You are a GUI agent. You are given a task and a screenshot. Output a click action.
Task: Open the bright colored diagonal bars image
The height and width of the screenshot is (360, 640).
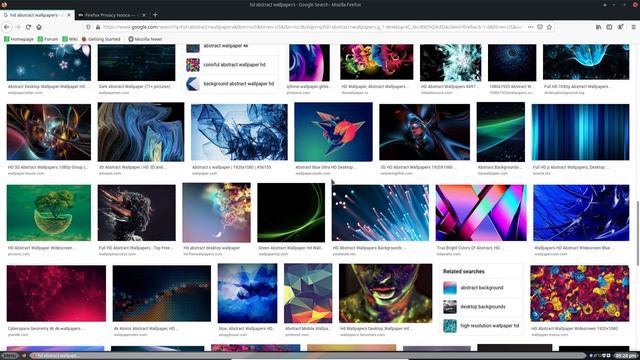point(481,213)
